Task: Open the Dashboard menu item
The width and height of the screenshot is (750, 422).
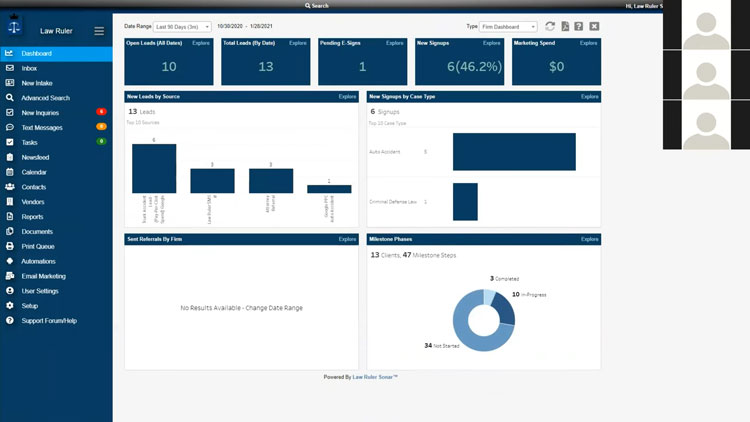Action: pos(56,54)
